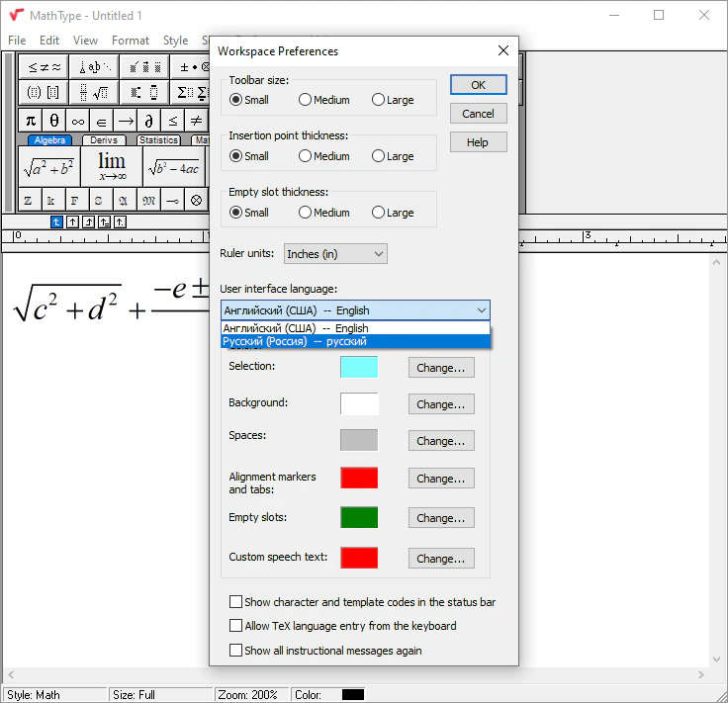Viewport: 728px width, 703px height.
Task: Insert the Fraktur A symbol
Action: coord(125,200)
